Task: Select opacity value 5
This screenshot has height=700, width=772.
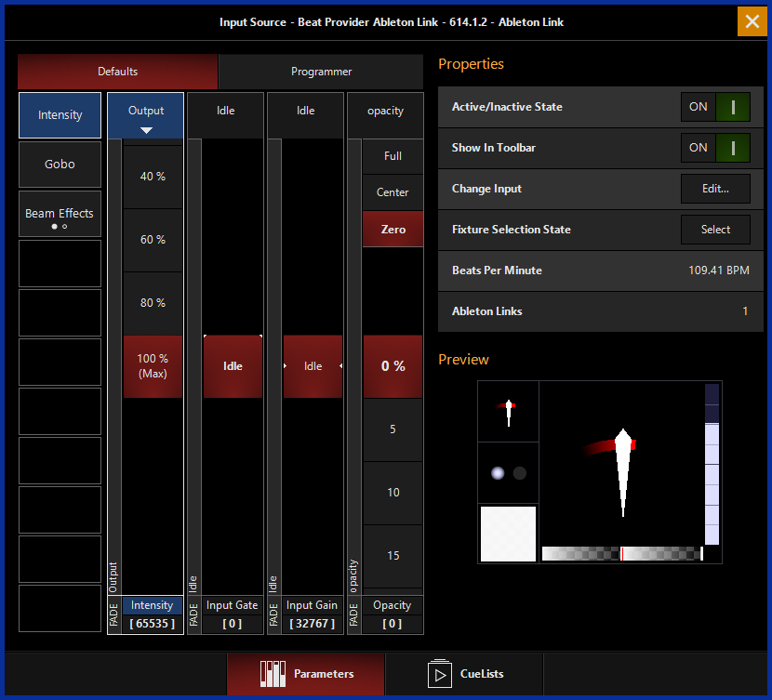Action: click(393, 429)
